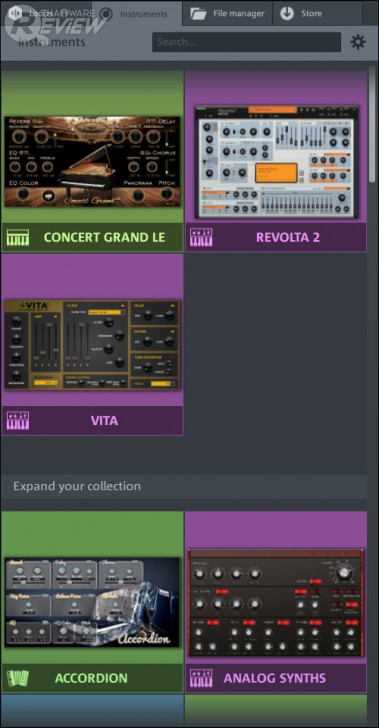Click the CONCERT GRAND LE label
The height and width of the screenshot is (728, 379).
tap(104, 237)
